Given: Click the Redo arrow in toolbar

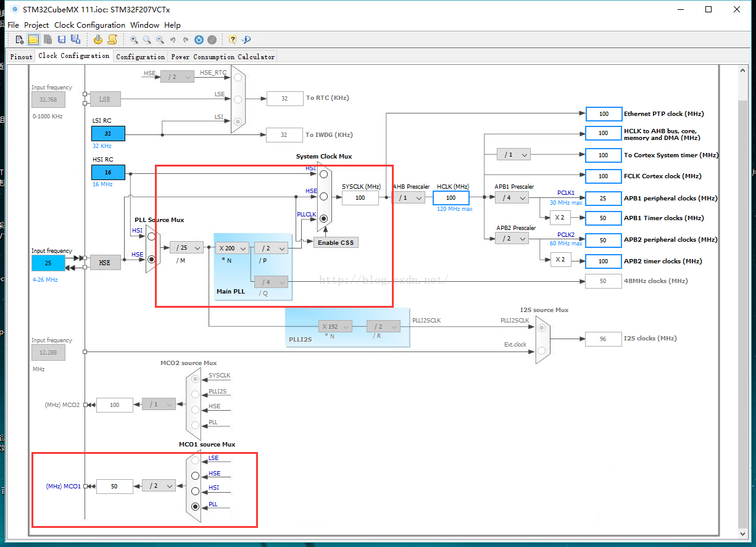Looking at the screenshot, I should point(186,39).
